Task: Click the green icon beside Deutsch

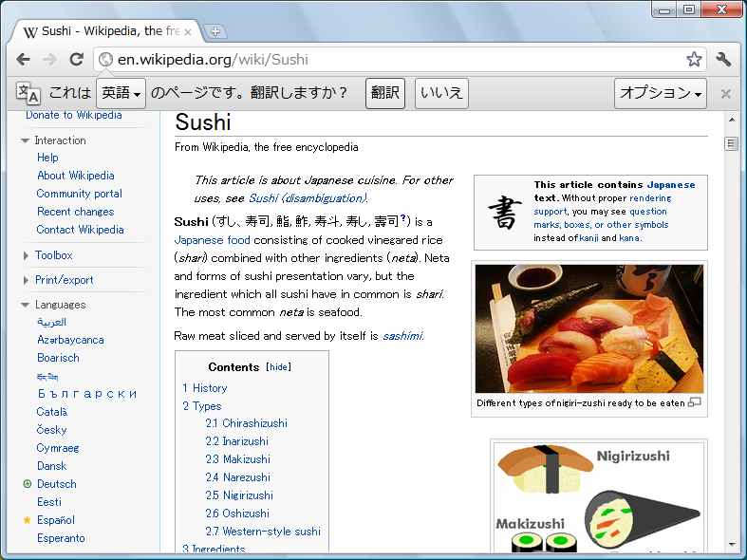Action: [x=28, y=484]
